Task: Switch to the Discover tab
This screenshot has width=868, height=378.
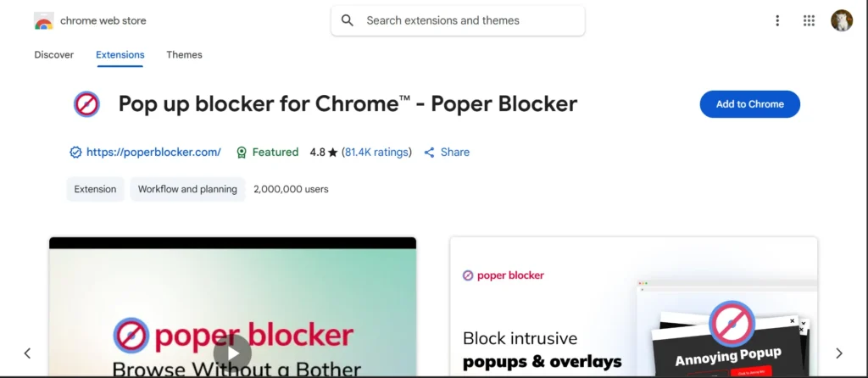Action: [54, 55]
